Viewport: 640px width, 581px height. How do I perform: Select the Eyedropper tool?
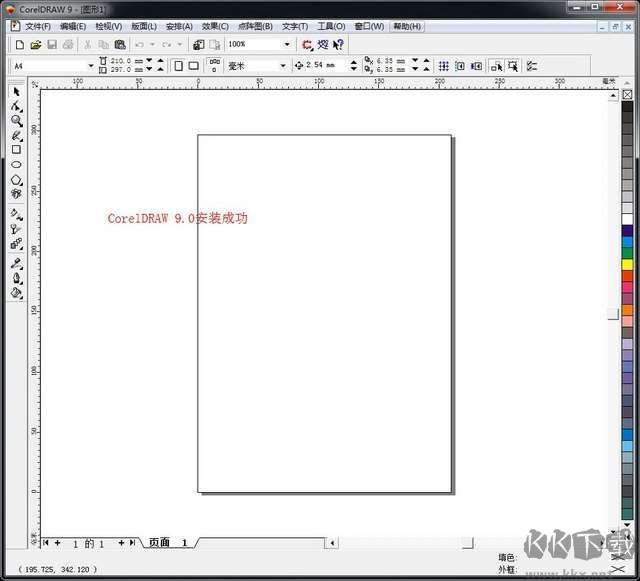[x=16, y=263]
